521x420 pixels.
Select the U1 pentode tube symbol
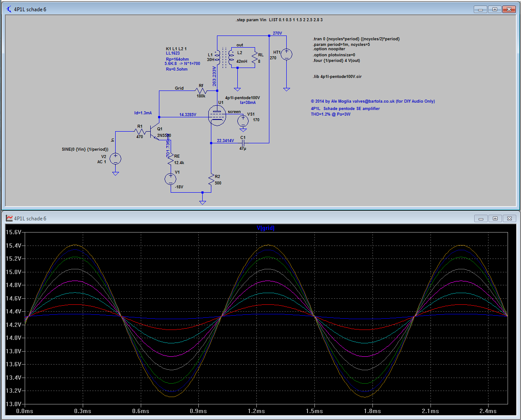click(x=217, y=116)
